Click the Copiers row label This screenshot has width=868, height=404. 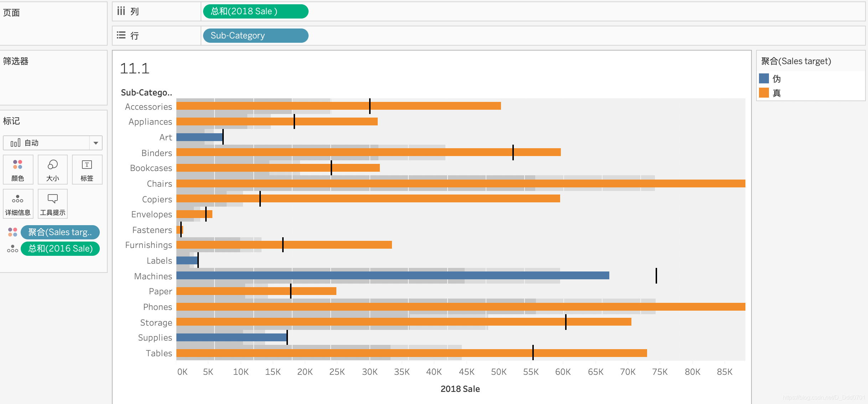click(157, 200)
